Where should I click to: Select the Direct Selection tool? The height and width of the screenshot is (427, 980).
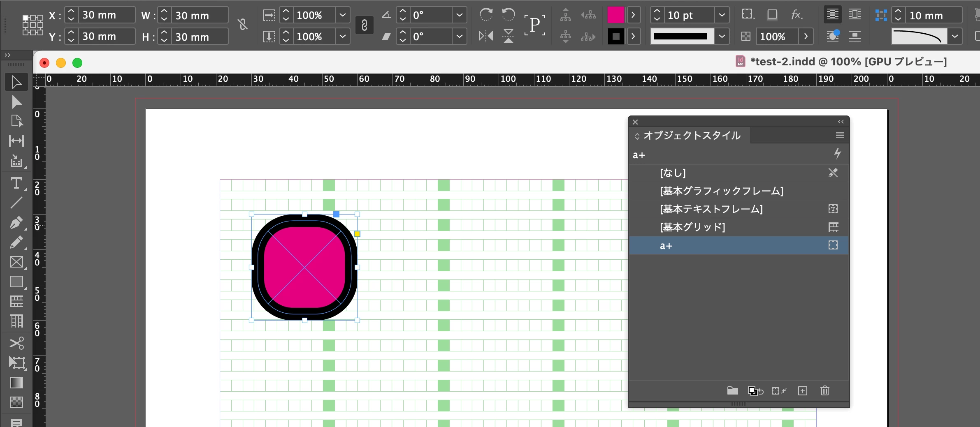(16, 102)
